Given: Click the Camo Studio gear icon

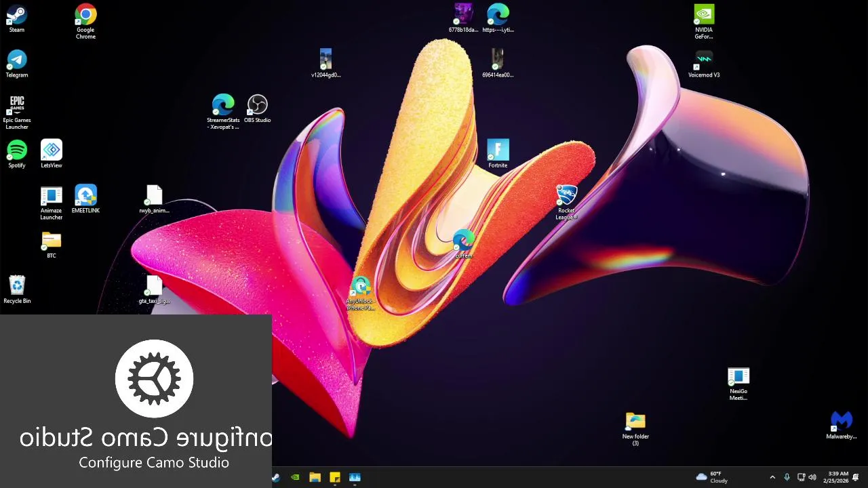Looking at the screenshot, I should (x=154, y=378).
